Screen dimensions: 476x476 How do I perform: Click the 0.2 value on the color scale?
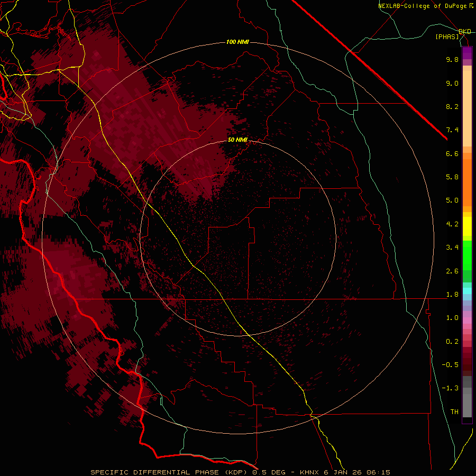coord(452,342)
